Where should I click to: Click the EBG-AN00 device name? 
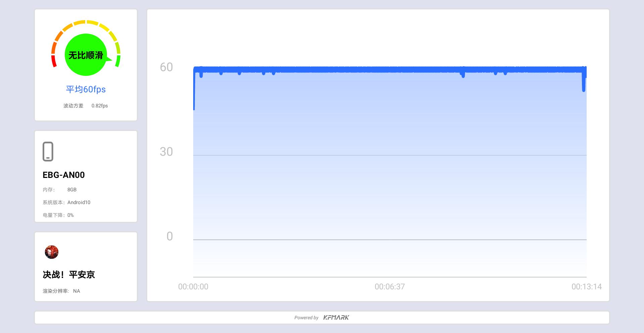64,175
